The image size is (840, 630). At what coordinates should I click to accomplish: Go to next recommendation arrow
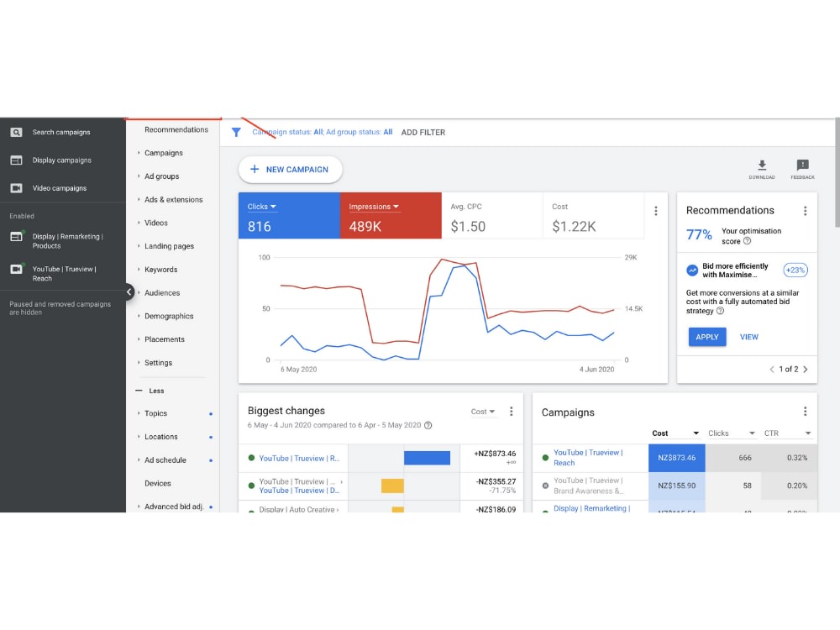pyautogui.click(x=806, y=369)
